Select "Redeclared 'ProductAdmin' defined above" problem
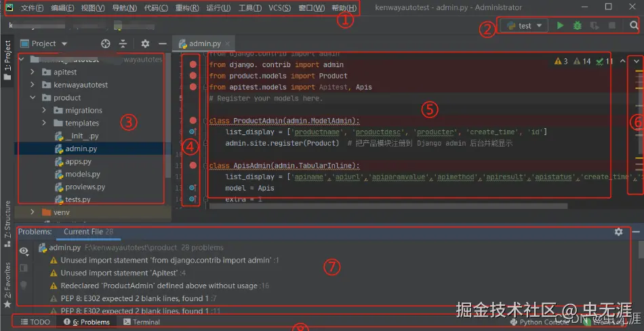 [x=159, y=286]
